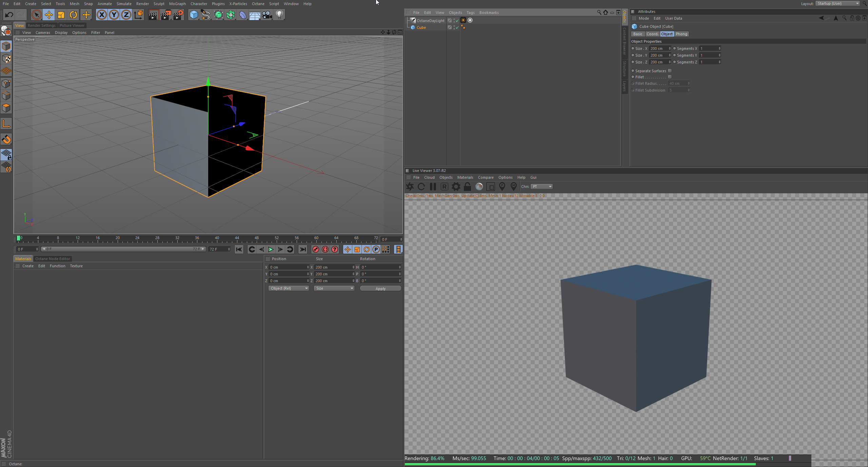Screen dimensions: 868x467
Task: Toggle the X axis lock
Action: point(101,15)
